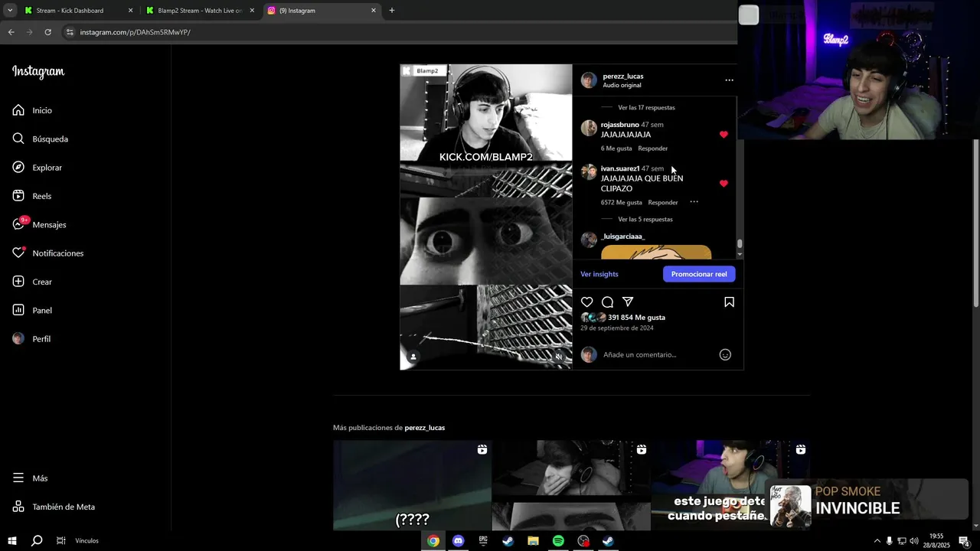This screenshot has height=551, width=980.
Task: Open Más menu in sidebar
Action: pos(31,478)
